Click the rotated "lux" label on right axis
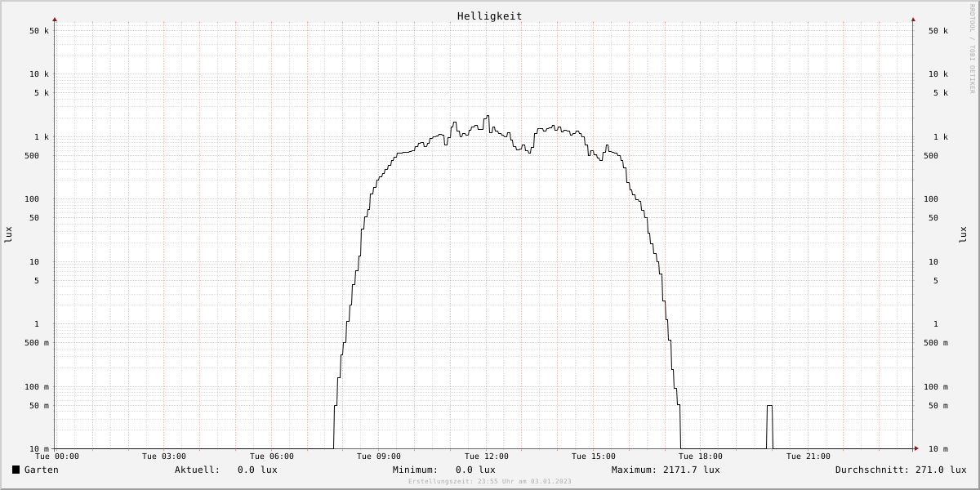980x490 pixels. tap(963, 234)
